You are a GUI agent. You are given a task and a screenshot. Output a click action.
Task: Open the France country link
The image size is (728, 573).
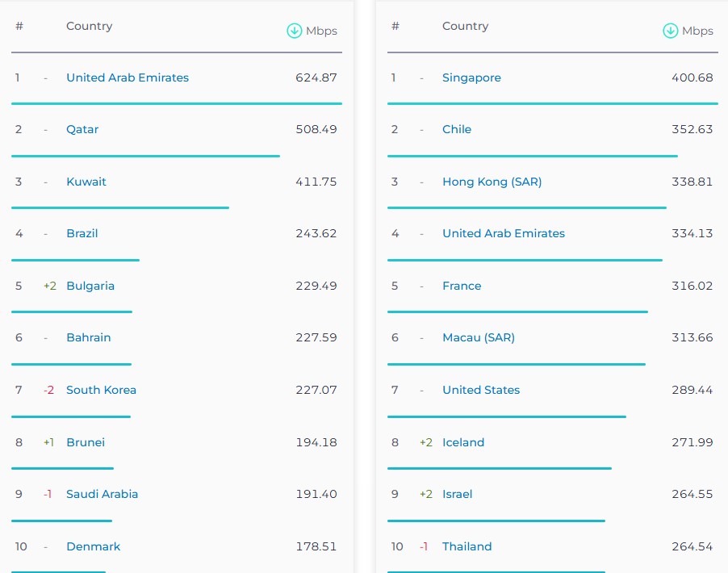462,286
